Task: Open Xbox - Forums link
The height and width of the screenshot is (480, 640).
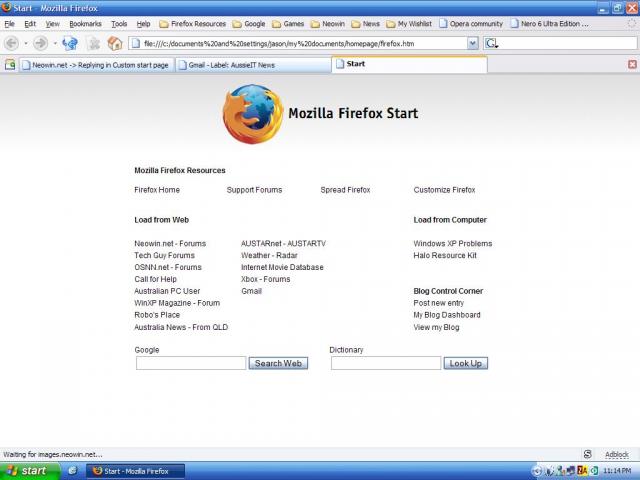Action: (266, 279)
